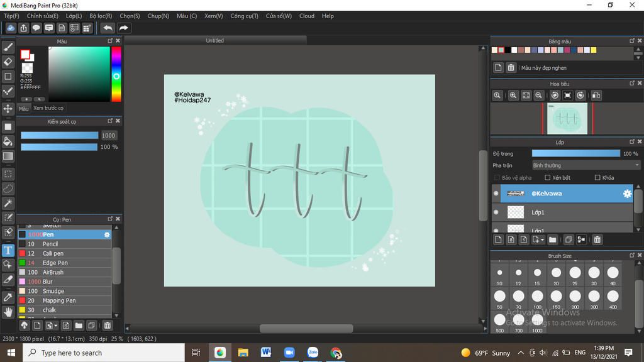Enable the Khóa checkbox
Image resolution: width=644 pixels, height=362 pixels.
click(597, 178)
